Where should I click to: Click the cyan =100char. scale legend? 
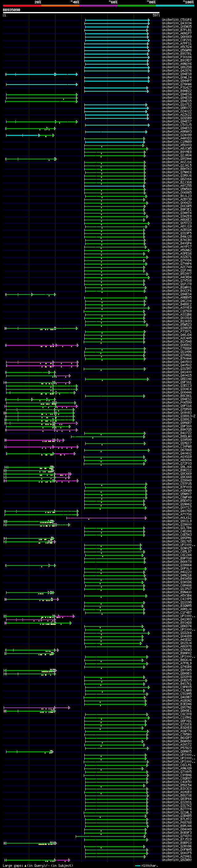[147, 866]
